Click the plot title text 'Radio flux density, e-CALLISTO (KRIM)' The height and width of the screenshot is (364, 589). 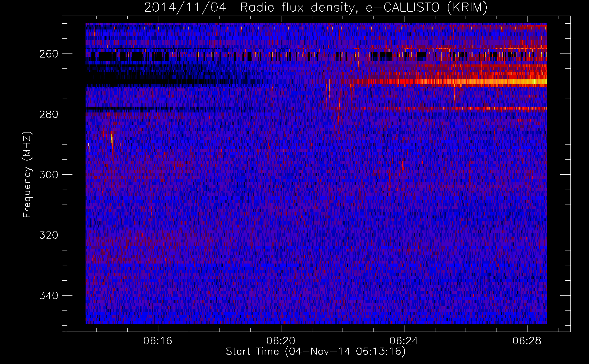[363, 7]
